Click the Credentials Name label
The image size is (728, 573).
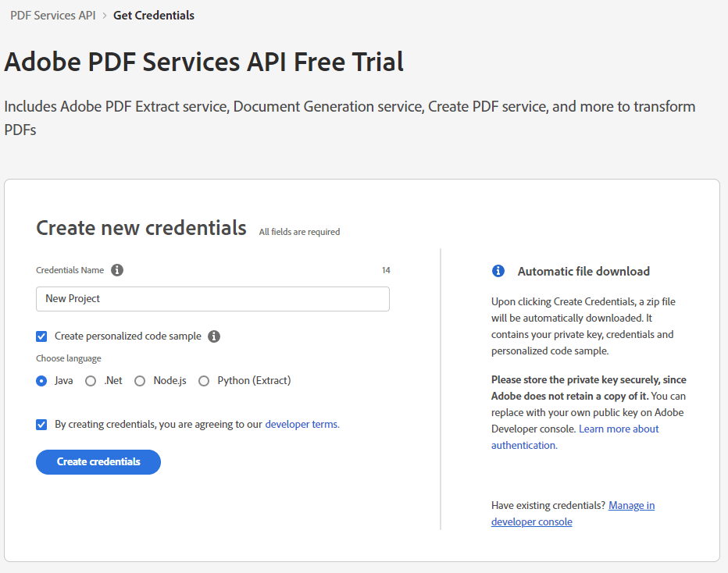[x=70, y=270]
